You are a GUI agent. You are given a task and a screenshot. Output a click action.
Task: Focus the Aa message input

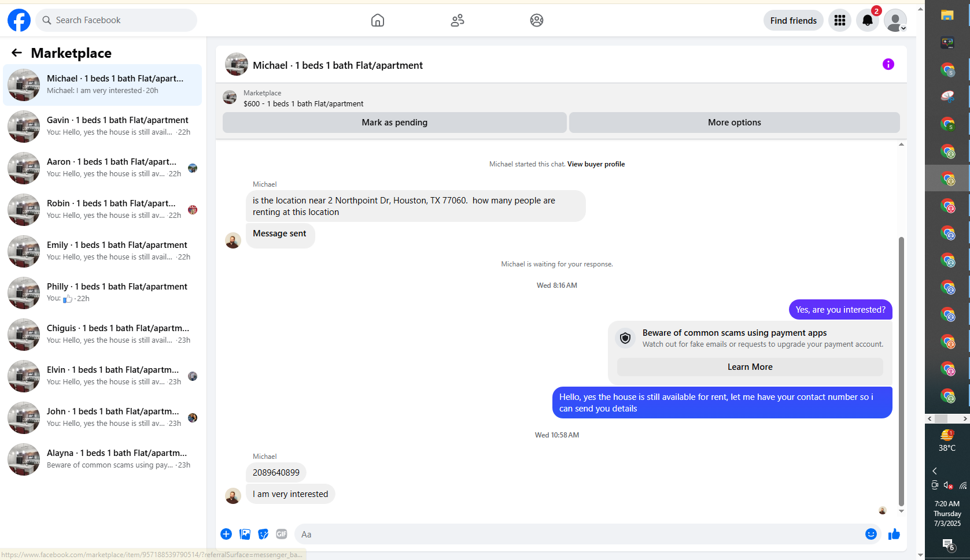pos(580,534)
